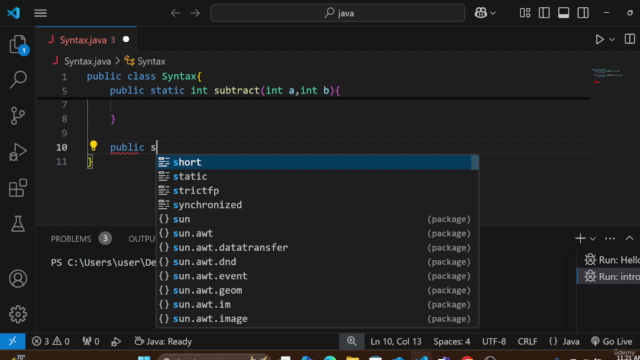Click the ports forwarded status item

tap(91, 341)
